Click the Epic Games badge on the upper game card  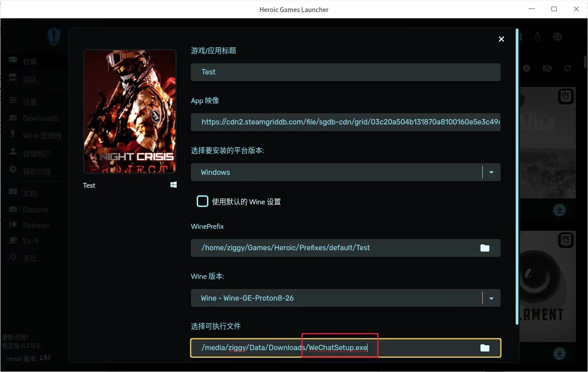566,96
